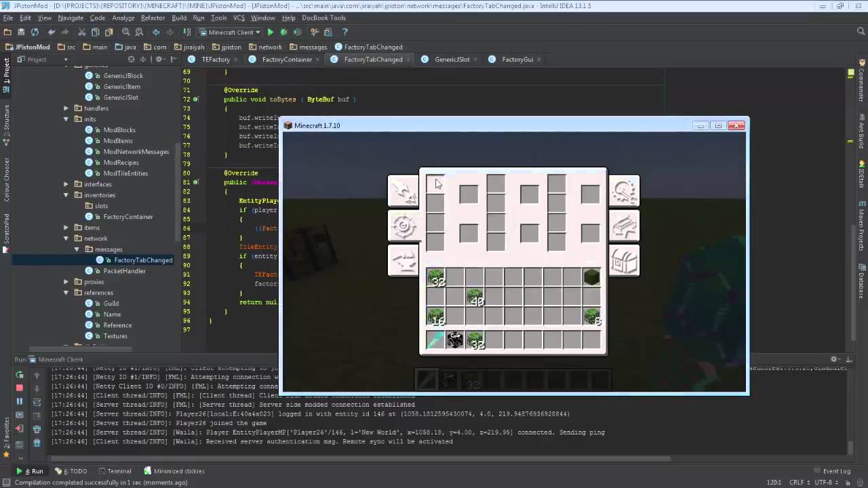Screen dimensions: 868x488
Task: Select PacketHandler in project tree
Action: pyautogui.click(x=124, y=271)
